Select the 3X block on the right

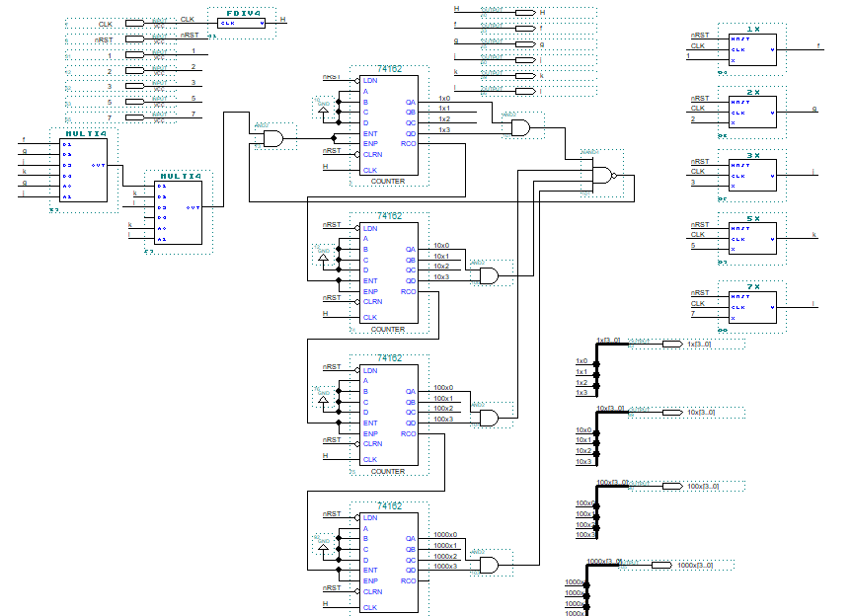pyautogui.click(x=752, y=176)
